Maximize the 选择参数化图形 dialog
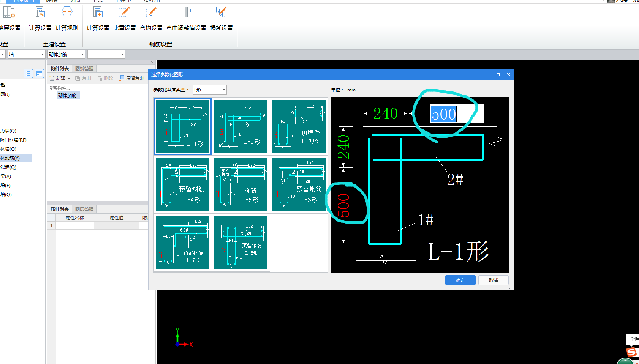The width and height of the screenshot is (639, 364). click(x=498, y=74)
